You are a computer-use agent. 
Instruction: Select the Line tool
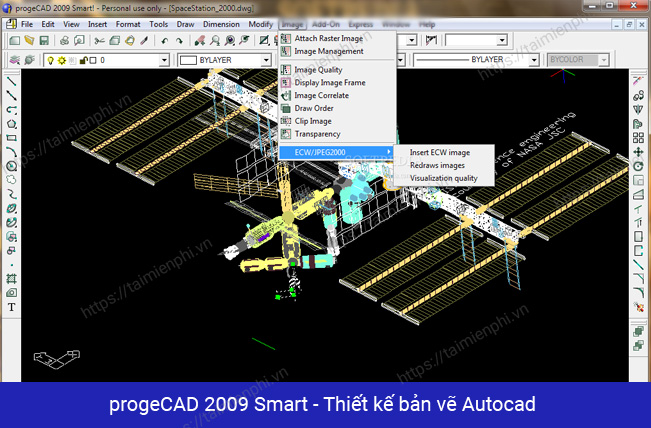point(11,81)
